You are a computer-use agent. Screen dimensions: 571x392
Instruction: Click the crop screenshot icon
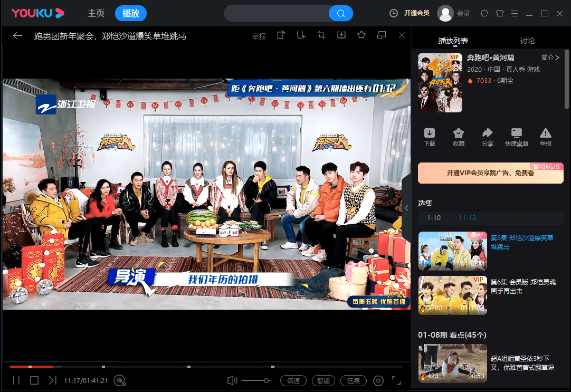click(x=321, y=35)
